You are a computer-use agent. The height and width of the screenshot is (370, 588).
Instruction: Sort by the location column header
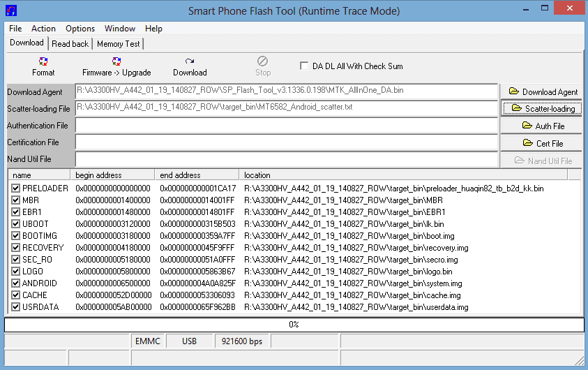[x=403, y=175]
